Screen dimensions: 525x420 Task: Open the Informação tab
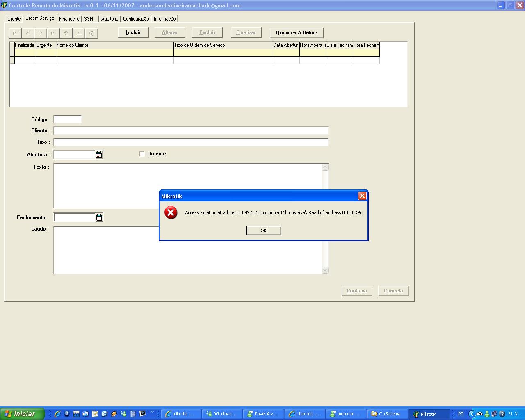click(x=165, y=19)
